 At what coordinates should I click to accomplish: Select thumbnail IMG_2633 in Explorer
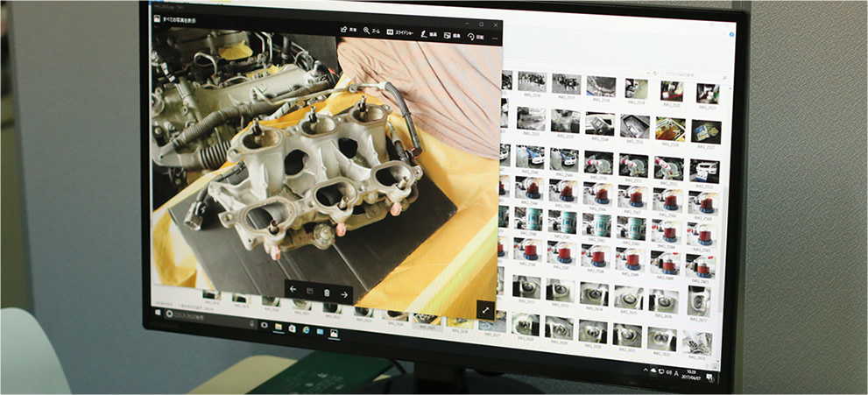[x=697, y=343]
